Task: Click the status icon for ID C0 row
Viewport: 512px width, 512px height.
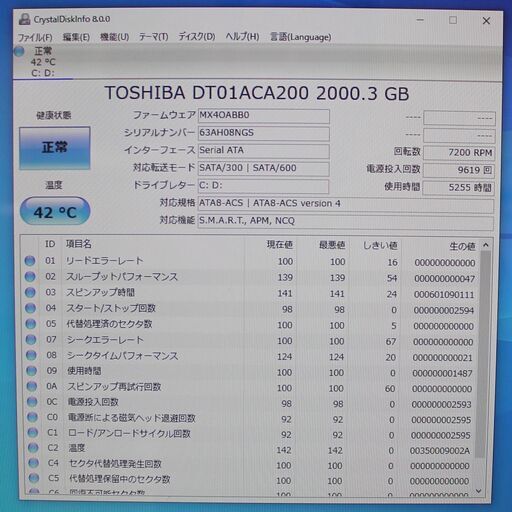Action: coord(33,417)
